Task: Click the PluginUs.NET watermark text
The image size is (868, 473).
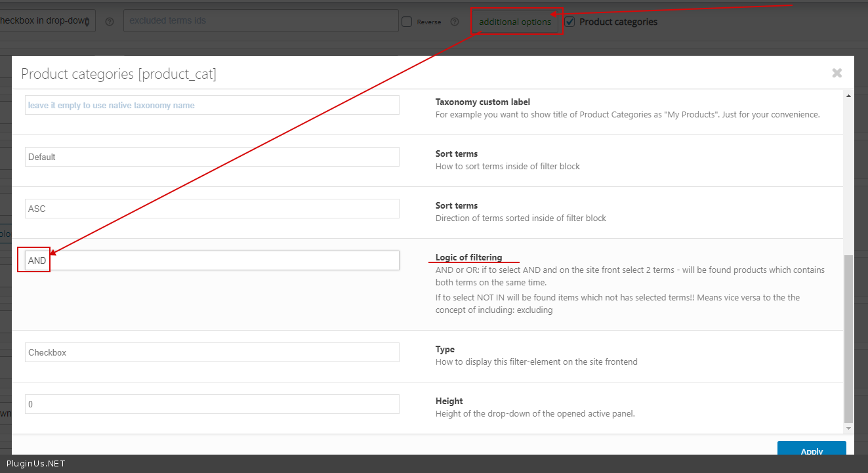Action: [36, 463]
